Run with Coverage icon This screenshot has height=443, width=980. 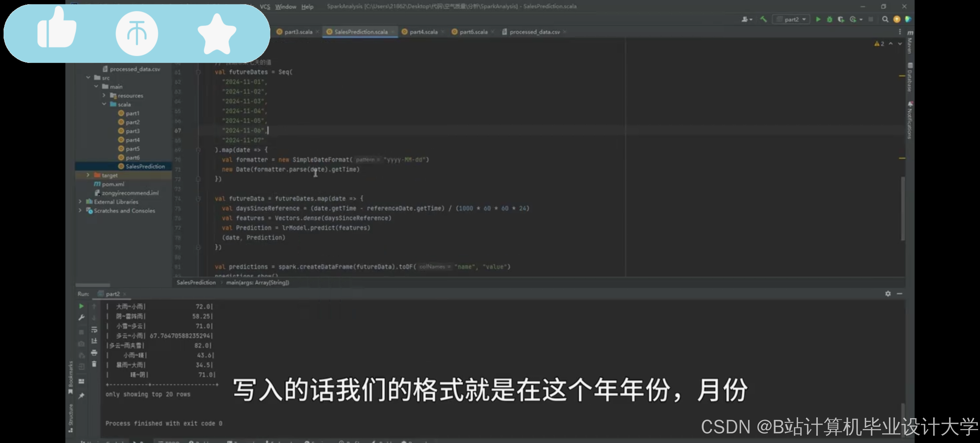pyautogui.click(x=841, y=19)
